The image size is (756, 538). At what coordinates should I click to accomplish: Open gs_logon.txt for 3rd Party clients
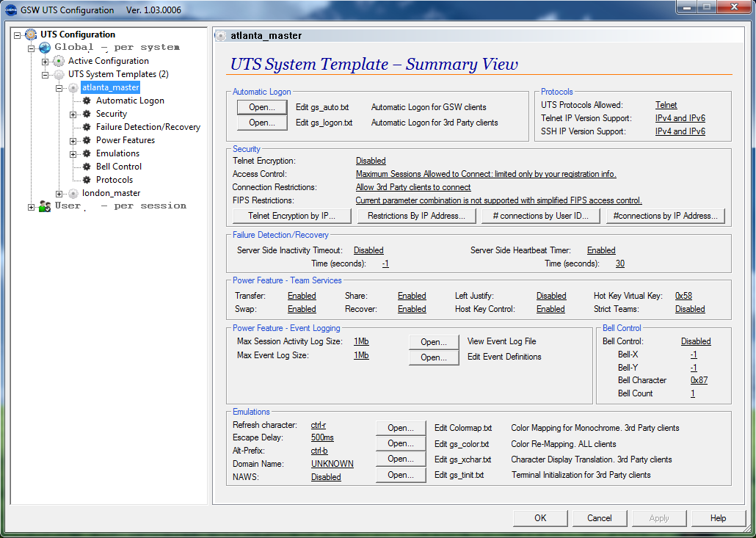point(262,123)
